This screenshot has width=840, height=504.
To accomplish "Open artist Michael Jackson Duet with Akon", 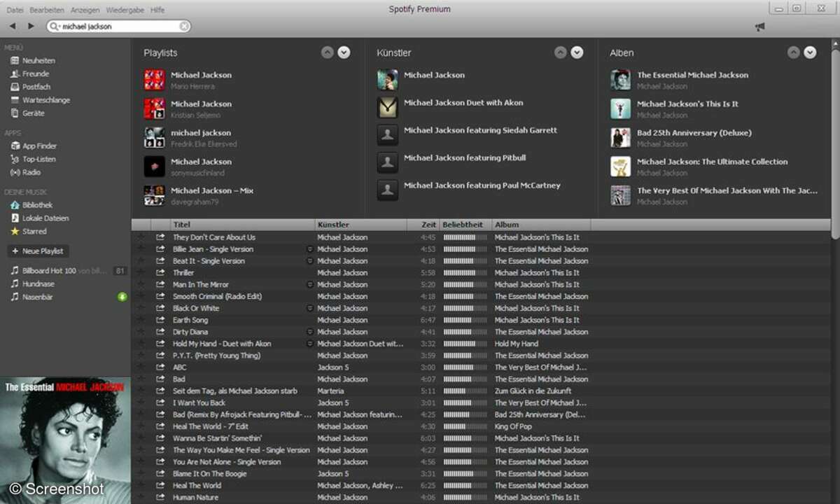I will (x=463, y=102).
